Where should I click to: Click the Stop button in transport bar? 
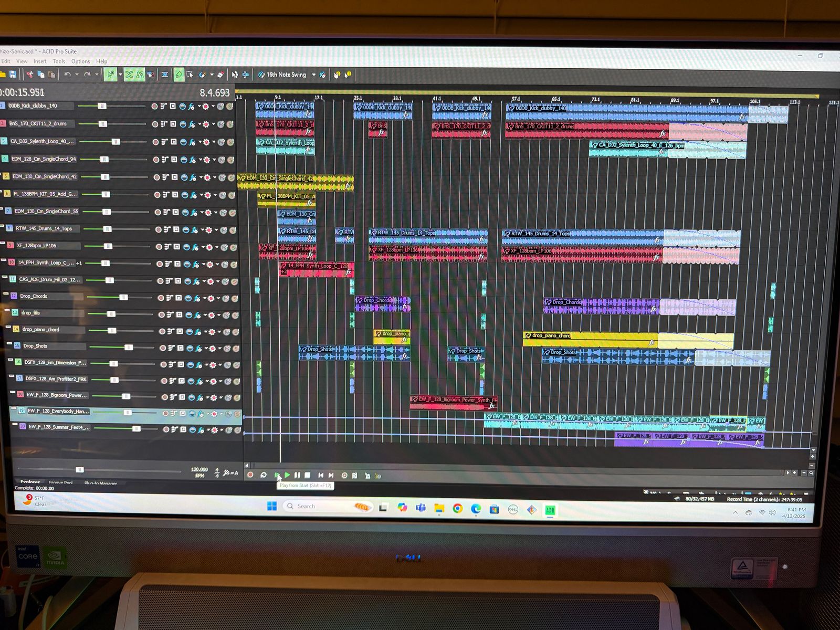308,475
